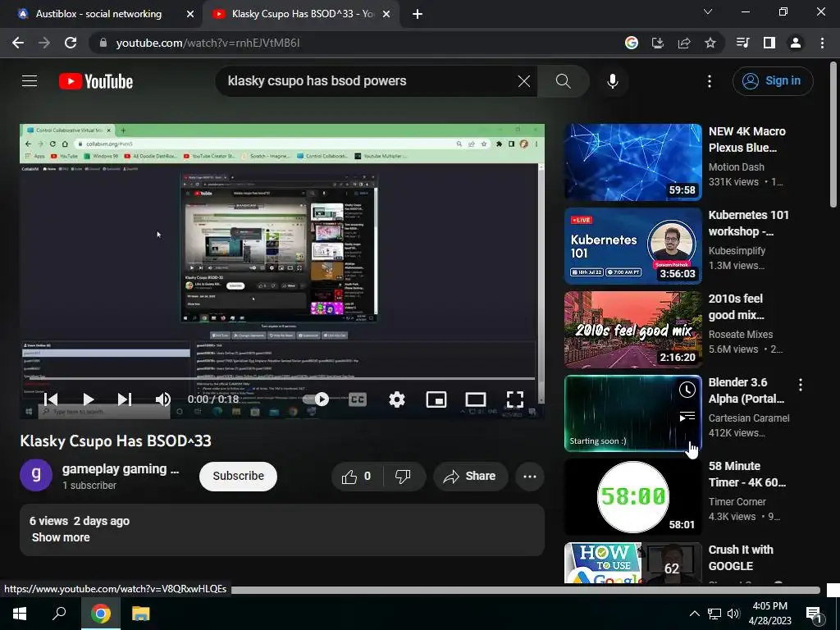Click the Sign in button
This screenshot has height=630, width=840.
[773, 81]
